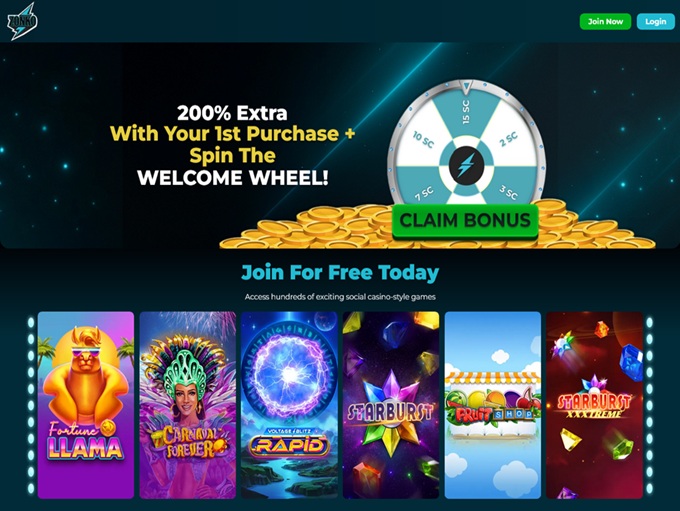Click the Claim Bonus button

point(465,221)
